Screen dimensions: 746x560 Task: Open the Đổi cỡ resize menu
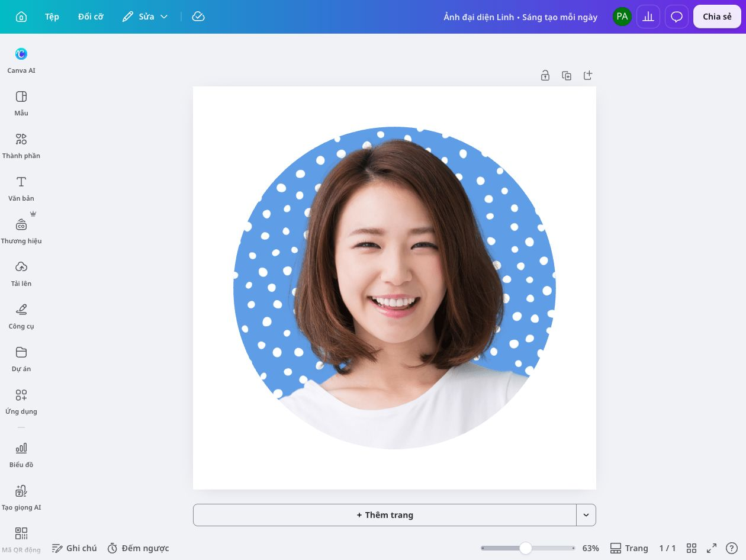pyautogui.click(x=91, y=17)
